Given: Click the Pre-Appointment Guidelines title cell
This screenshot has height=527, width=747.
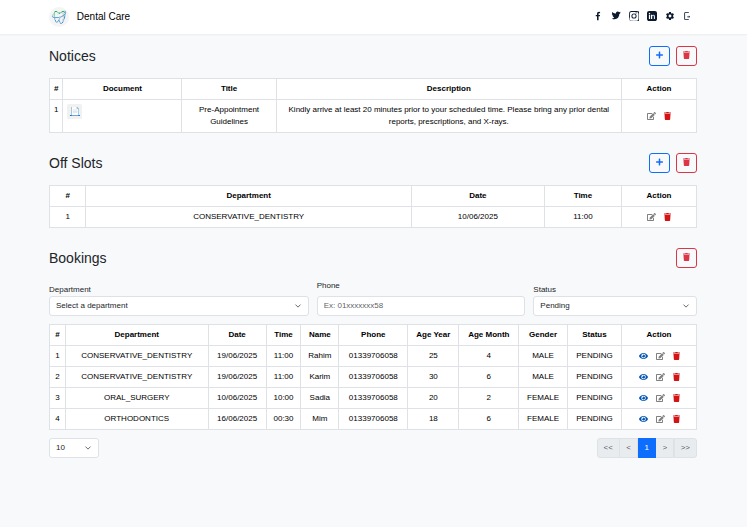Looking at the screenshot, I should (229, 115).
